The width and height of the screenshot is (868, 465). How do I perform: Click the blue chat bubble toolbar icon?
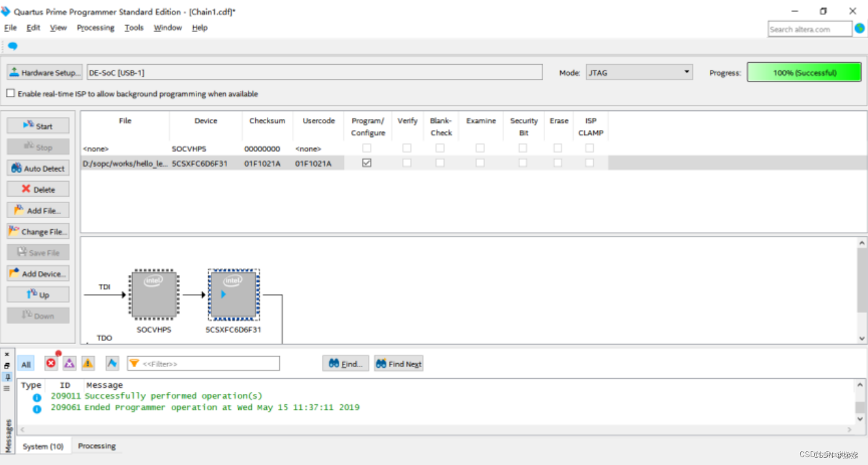click(x=12, y=46)
